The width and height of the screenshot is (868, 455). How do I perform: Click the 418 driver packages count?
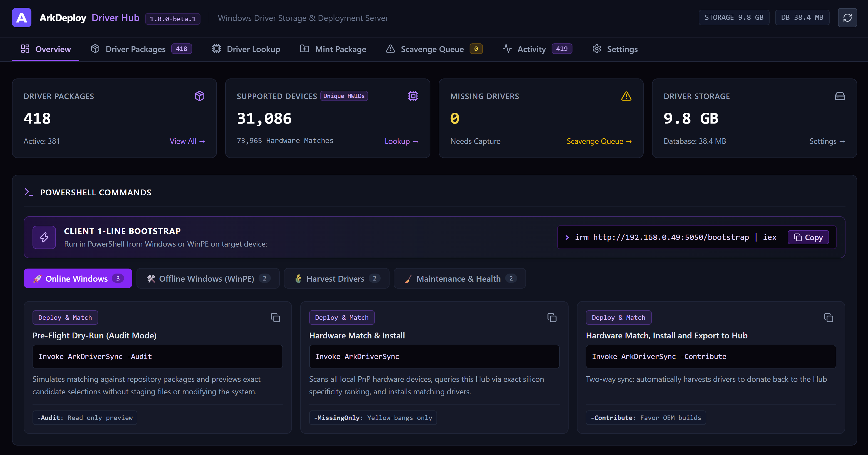(x=37, y=118)
